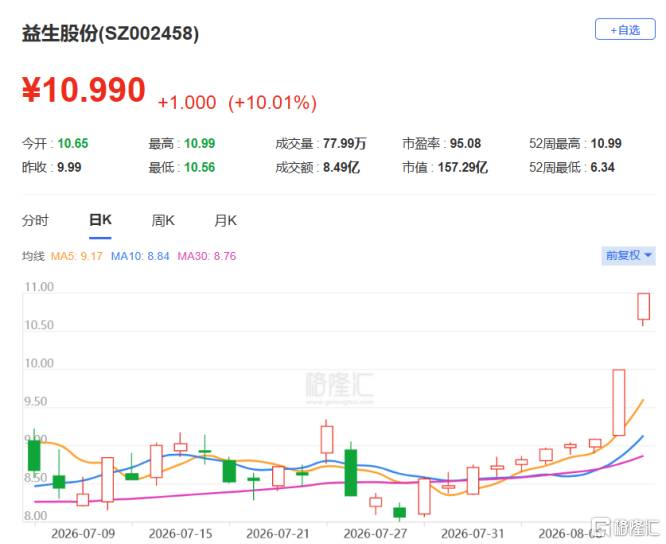
Task: Click the MA30: 8.76 indicator label
Action: click(x=207, y=256)
